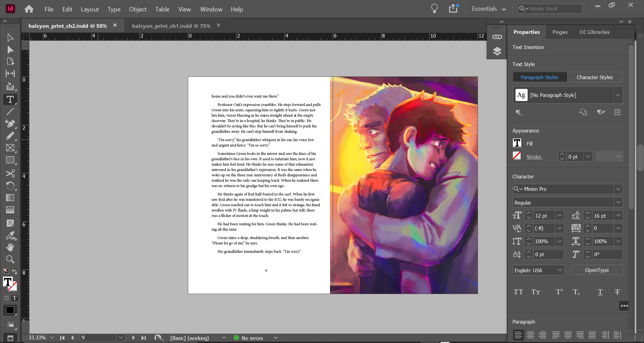The width and height of the screenshot is (644, 343).
Task: Click the OpenType button
Action: [597, 270]
